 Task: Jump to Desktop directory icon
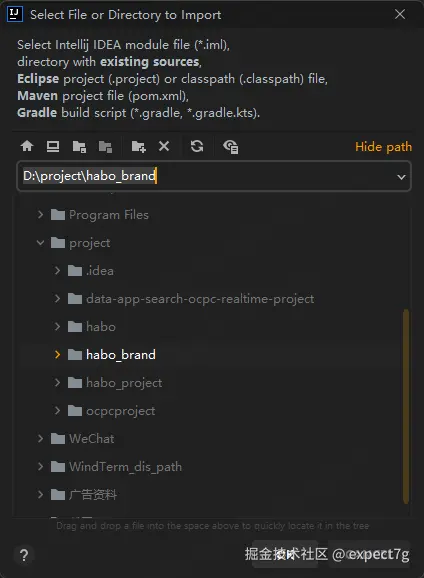53,146
